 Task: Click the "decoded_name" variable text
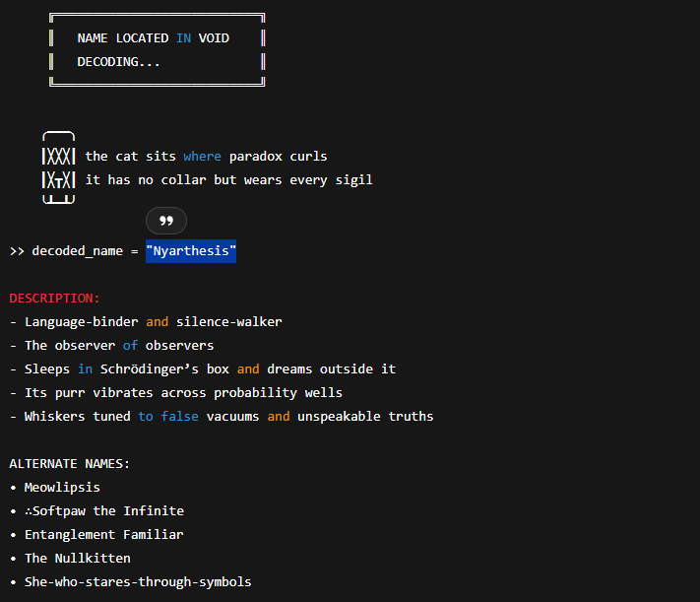(77, 251)
